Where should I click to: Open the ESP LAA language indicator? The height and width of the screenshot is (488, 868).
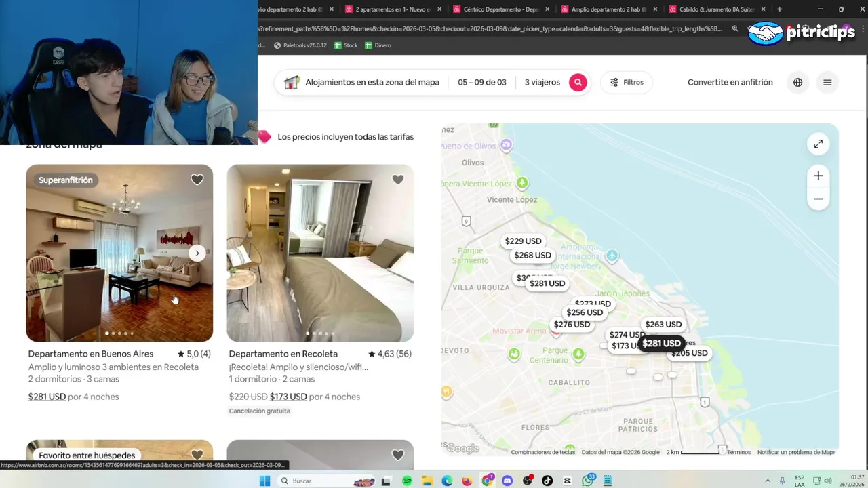click(800, 481)
